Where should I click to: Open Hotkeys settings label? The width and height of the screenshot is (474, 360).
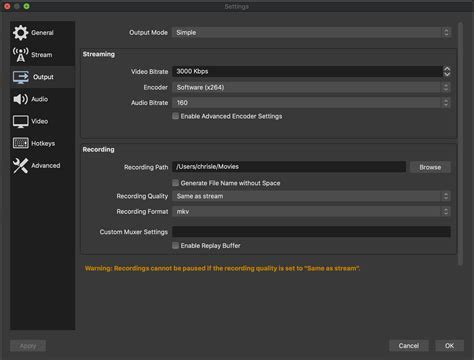point(43,143)
